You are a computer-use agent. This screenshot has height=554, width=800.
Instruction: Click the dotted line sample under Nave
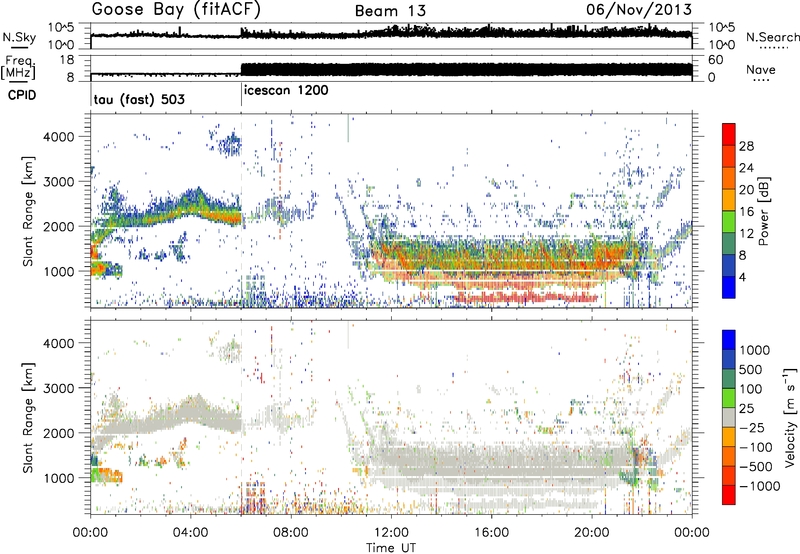click(x=761, y=81)
